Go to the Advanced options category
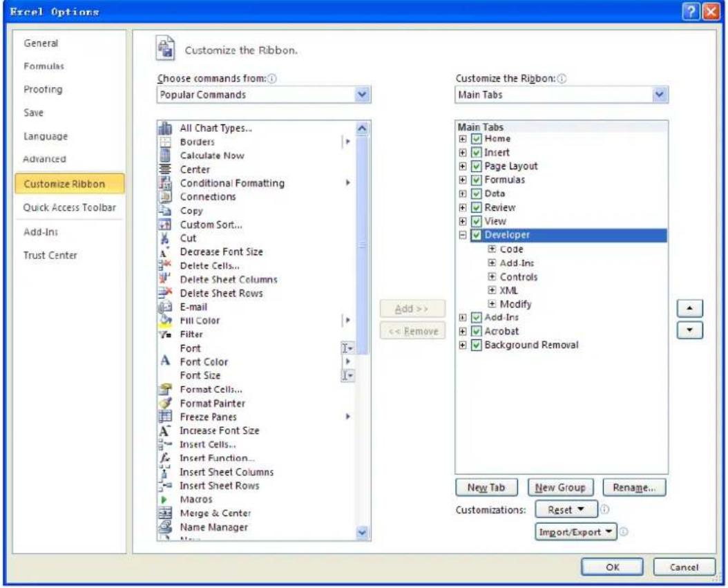The width and height of the screenshot is (728, 588). (x=45, y=159)
